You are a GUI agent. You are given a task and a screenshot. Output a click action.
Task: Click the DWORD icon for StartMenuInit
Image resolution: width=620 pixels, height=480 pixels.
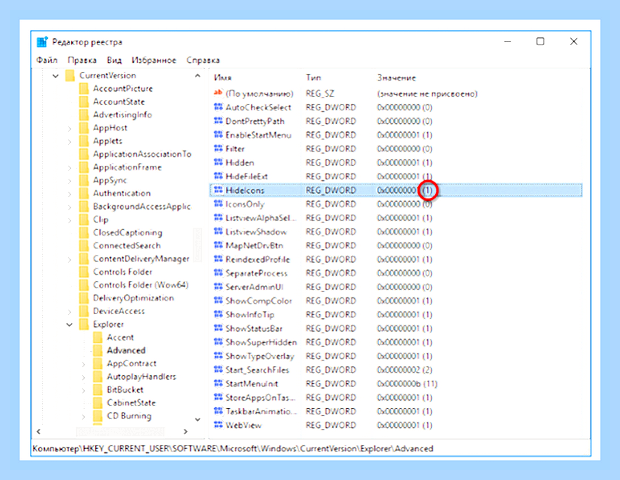click(218, 383)
